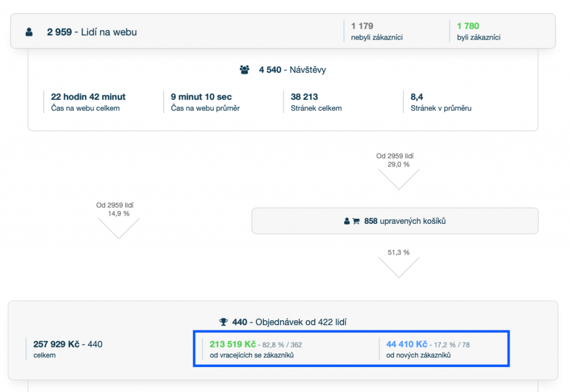Click the 29,0 % funnel arrow
Screen dimensions: 570x392
[x=399, y=179]
